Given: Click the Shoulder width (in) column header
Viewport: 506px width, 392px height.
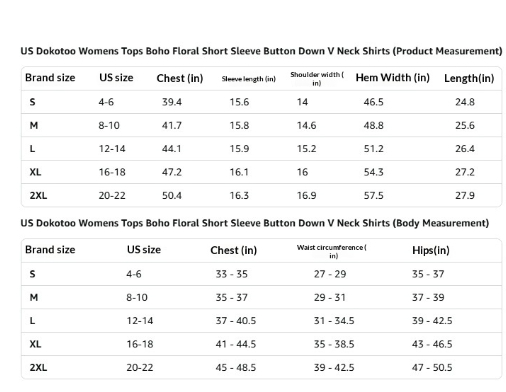Looking at the screenshot, I should tap(317, 79).
